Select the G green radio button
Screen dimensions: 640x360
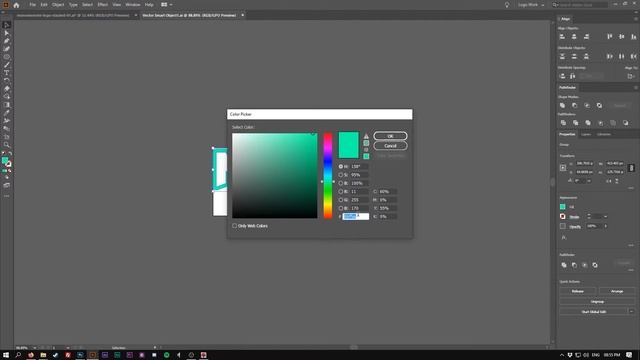pyautogui.click(x=341, y=200)
